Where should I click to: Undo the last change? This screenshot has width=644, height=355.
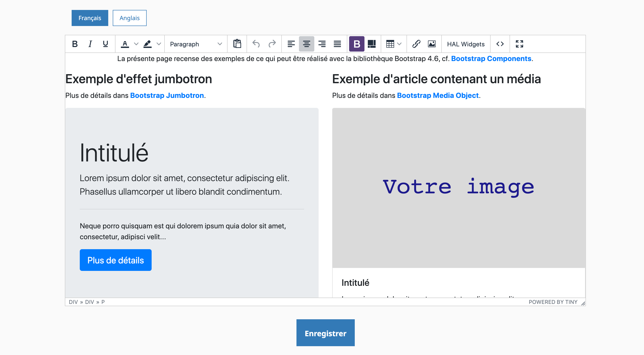tap(256, 44)
